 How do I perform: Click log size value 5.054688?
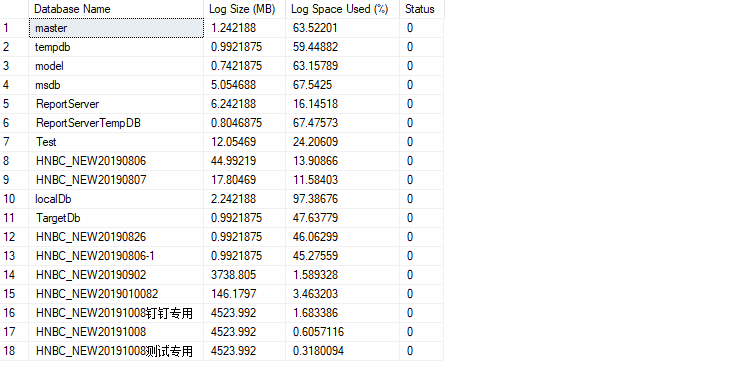[x=233, y=85]
